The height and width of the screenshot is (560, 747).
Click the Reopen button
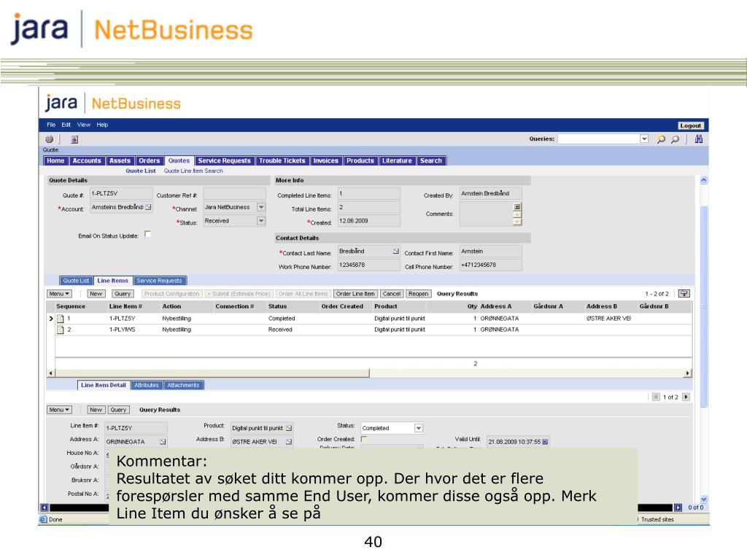418,294
